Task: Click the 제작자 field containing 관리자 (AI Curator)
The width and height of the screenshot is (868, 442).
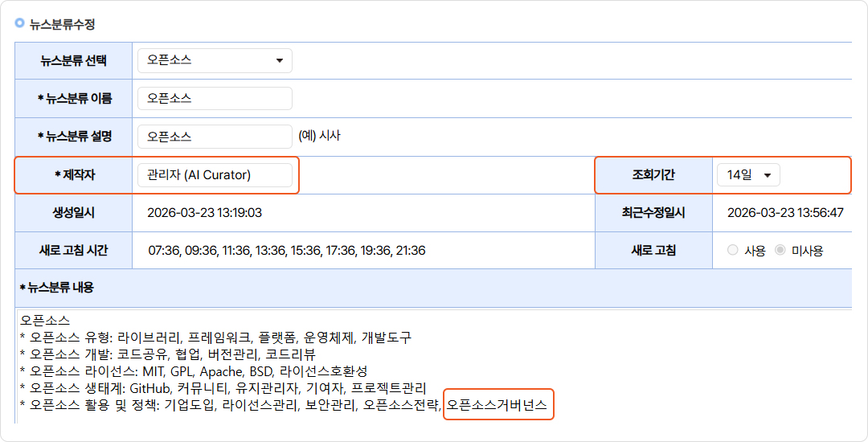Action: [215, 175]
